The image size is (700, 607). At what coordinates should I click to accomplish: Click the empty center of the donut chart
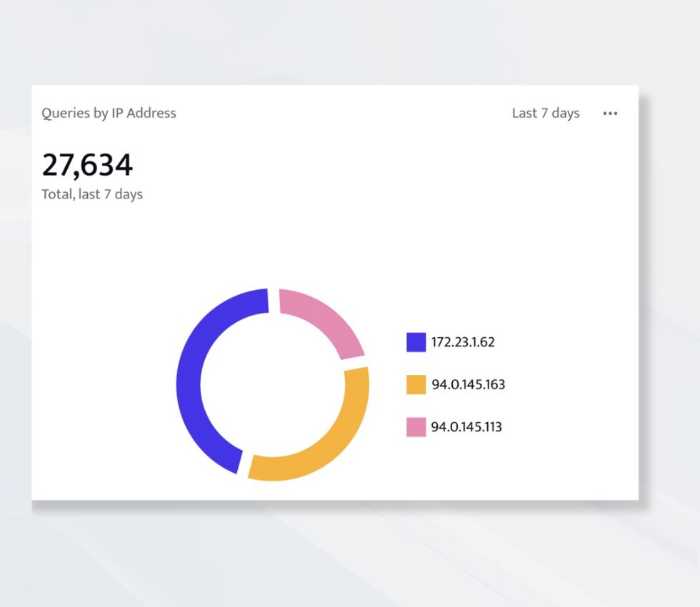pos(272,384)
